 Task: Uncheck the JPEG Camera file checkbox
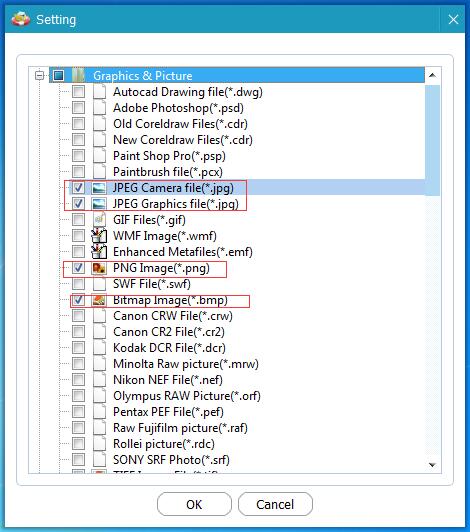point(78,188)
